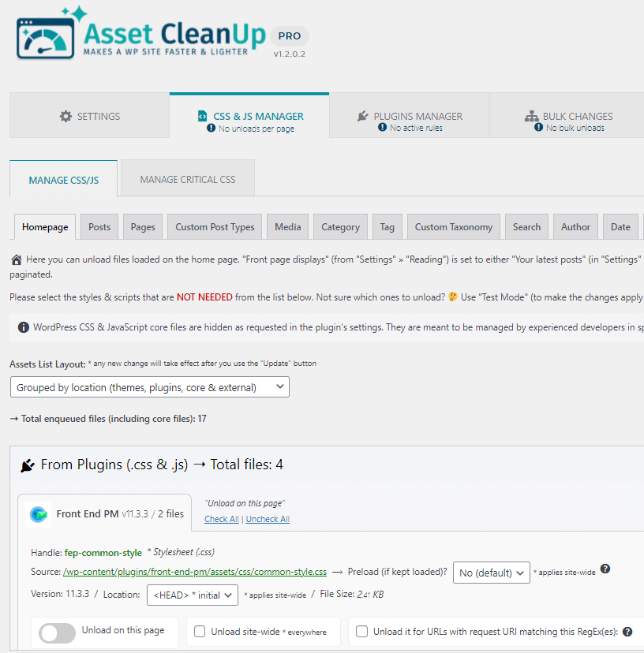Screen dimensions: 644x653
Task: Switch to Manage Critical CSS tab
Action: click(x=187, y=180)
